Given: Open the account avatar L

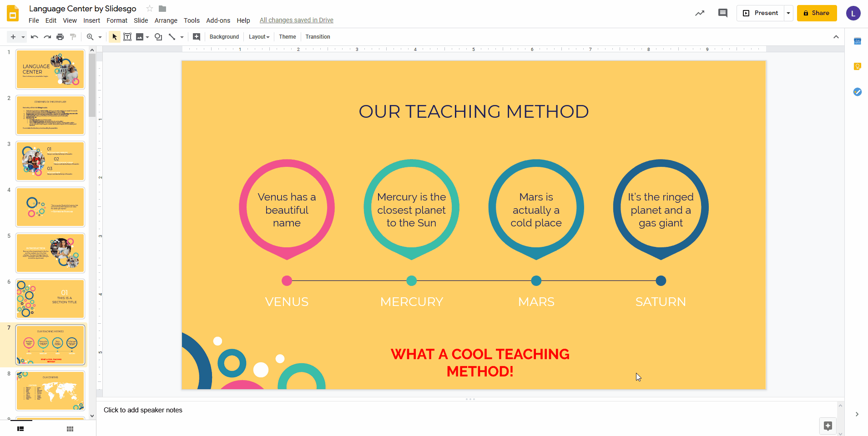Looking at the screenshot, I should tap(853, 13).
